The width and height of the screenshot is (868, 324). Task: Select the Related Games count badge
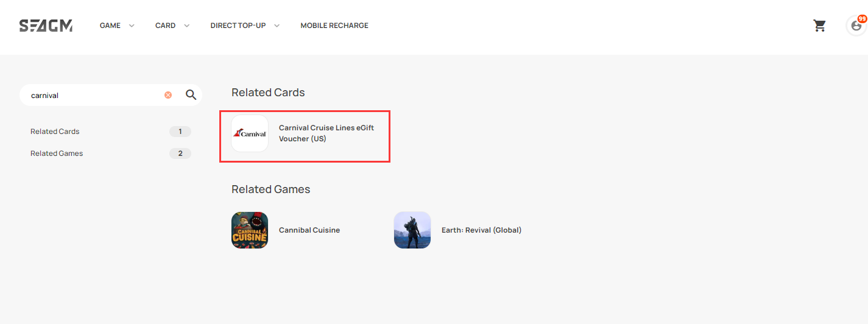point(180,153)
